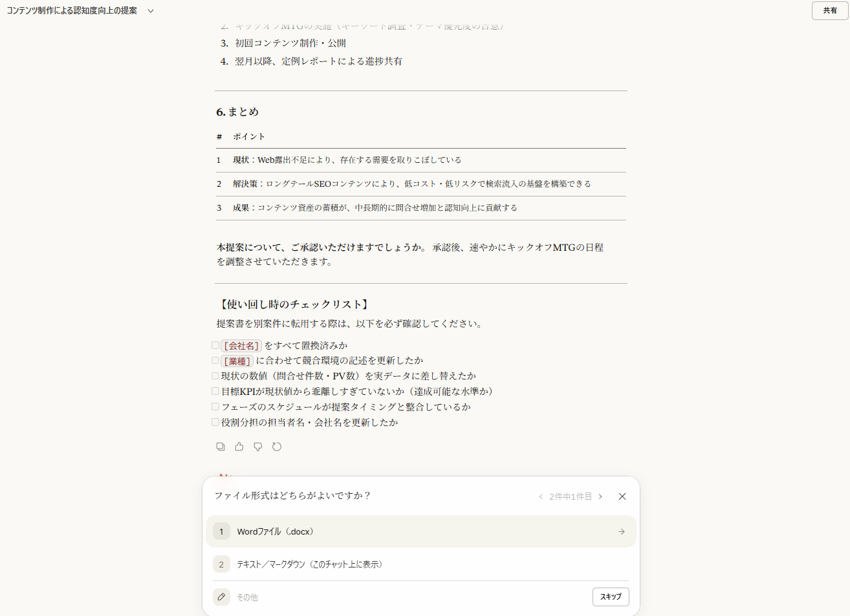Go back with the left chevron arrow
850x616 pixels.
pos(541,496)
